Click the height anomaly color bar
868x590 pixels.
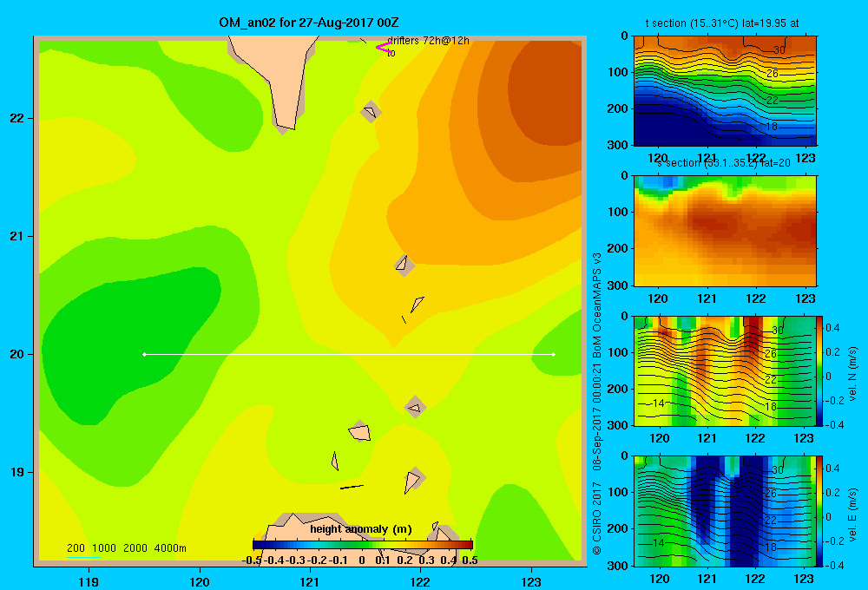pos(363,545)
